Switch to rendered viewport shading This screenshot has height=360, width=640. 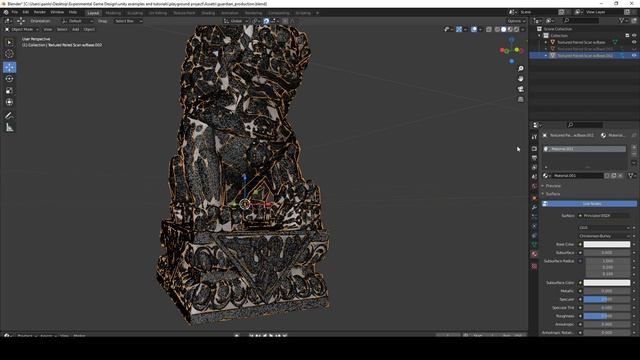pyautogui.click(x=516, y=29)
